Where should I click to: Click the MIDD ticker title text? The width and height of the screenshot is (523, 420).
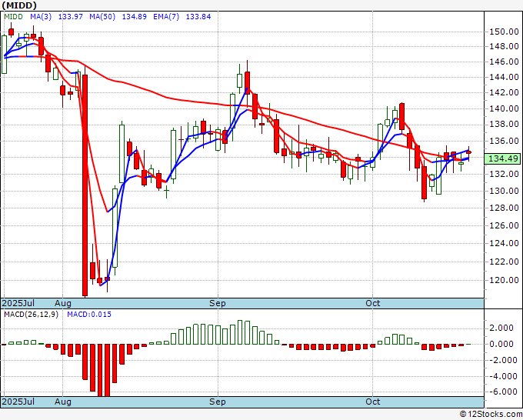(19, 5)
